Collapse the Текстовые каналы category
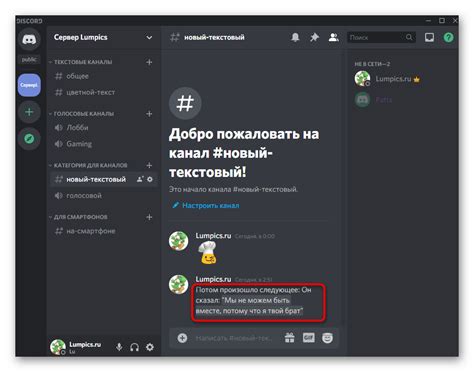The image size is (474, 372). 80,62
